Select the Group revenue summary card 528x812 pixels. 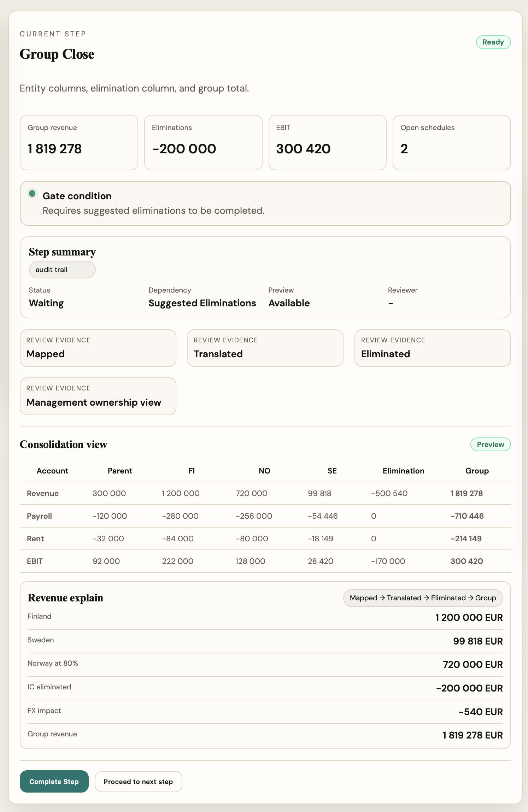[x=79, y=142]
